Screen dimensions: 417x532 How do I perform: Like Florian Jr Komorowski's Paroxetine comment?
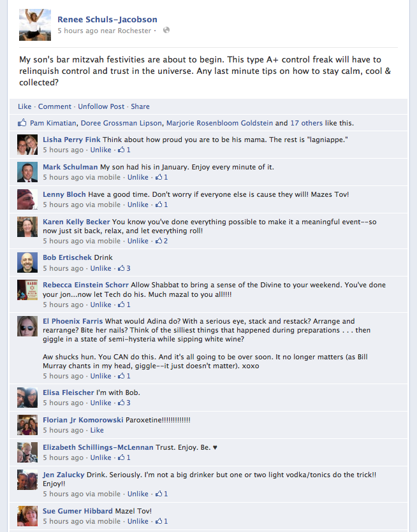[x=97, y=430]
